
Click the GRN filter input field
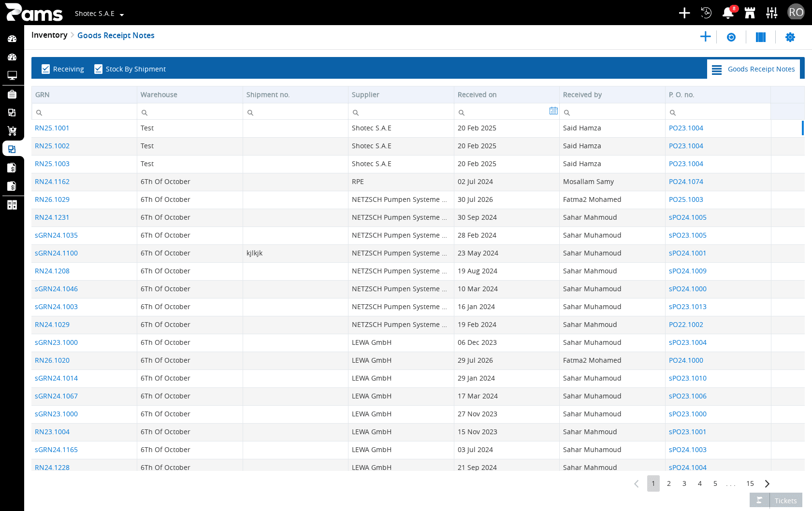85,112
